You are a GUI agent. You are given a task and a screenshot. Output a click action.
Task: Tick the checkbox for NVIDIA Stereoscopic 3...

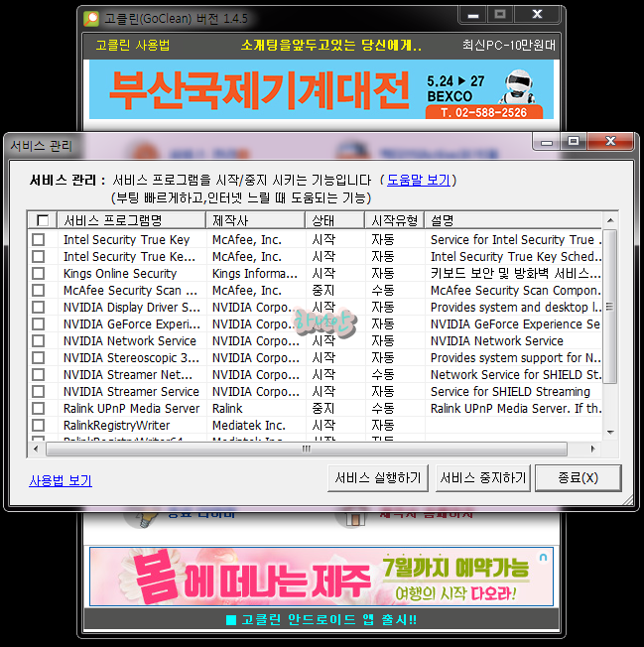point(39,358)
